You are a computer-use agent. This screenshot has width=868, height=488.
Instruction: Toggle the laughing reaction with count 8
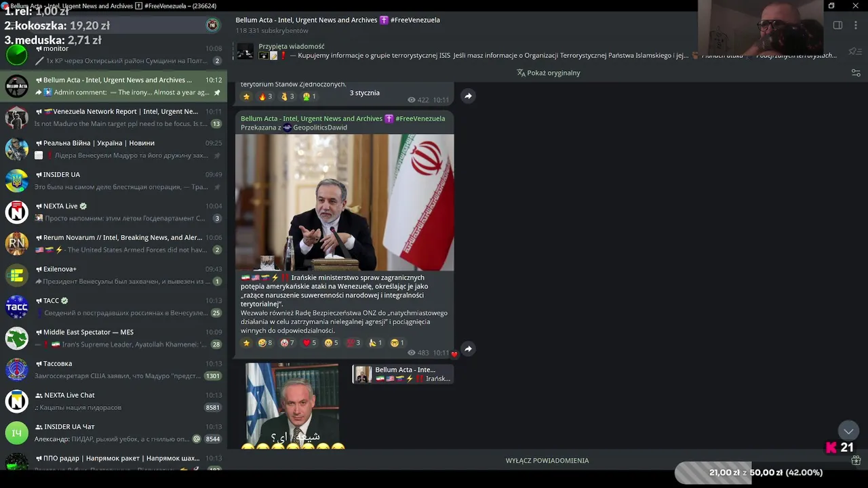[265, 343]
